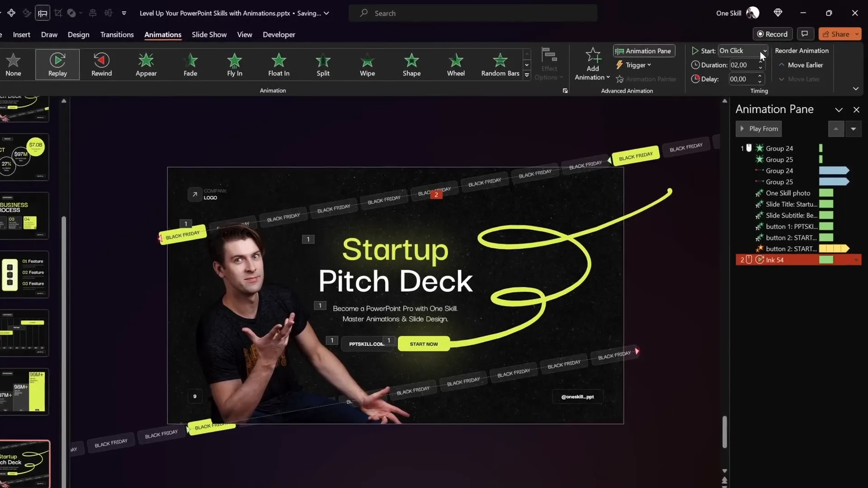This screenshot has height=488, width=868.
Task: Open Ink 54 animation options arrow
Action: tap(856, 260)
